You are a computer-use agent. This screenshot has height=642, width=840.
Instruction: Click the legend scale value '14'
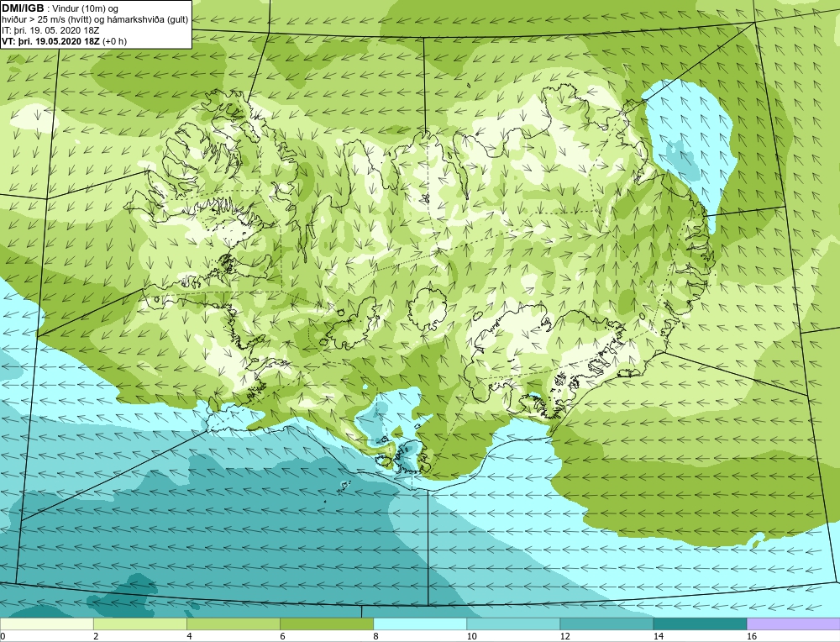(659, 636)
